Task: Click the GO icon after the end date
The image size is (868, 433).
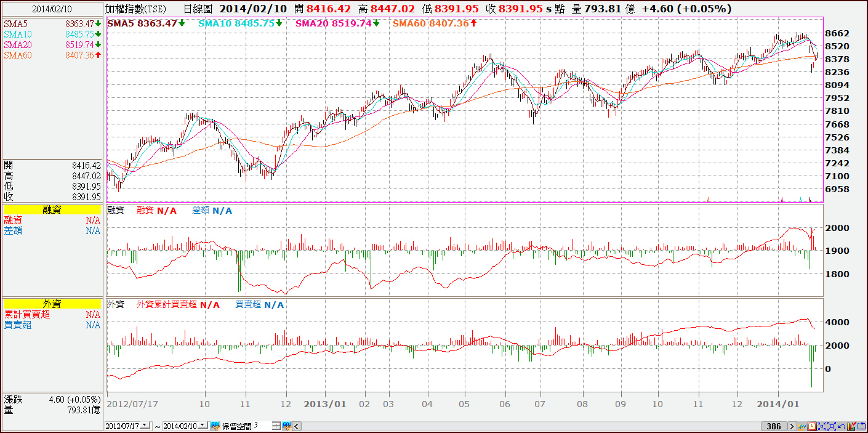Action: (x=215, y=426)
